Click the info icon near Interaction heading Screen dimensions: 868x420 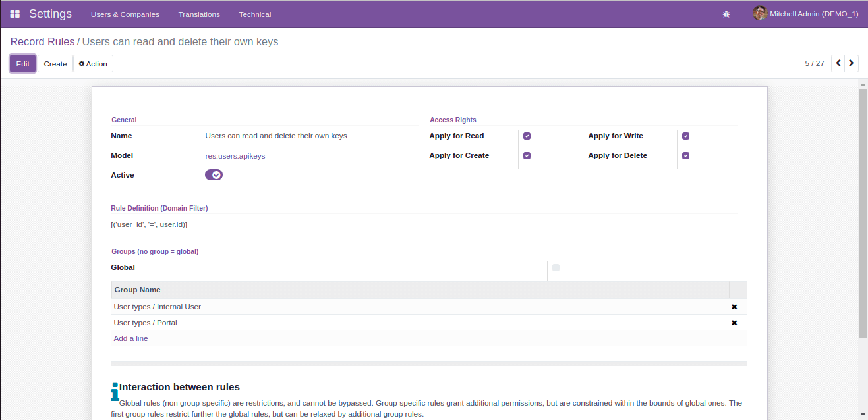click(115, 392)
